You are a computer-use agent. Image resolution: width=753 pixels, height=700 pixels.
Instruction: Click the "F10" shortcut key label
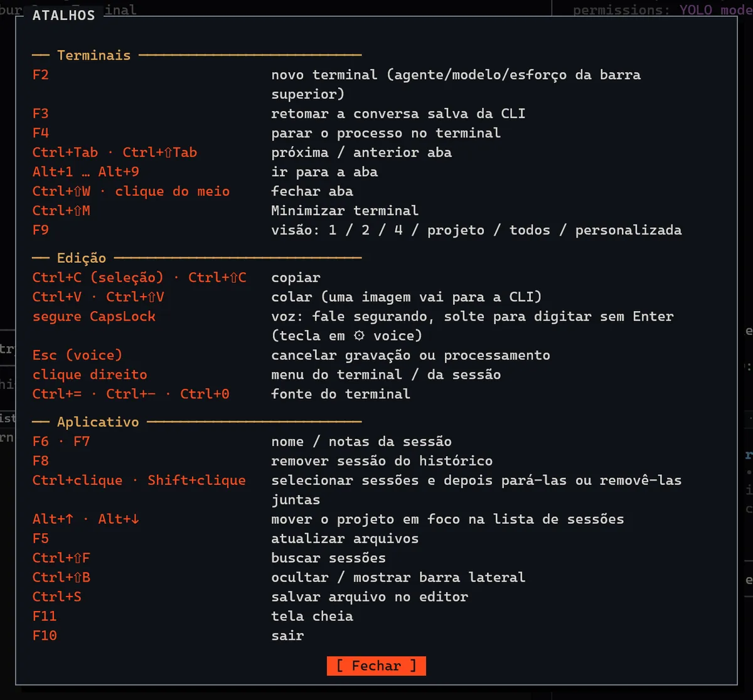pos(45,636)
